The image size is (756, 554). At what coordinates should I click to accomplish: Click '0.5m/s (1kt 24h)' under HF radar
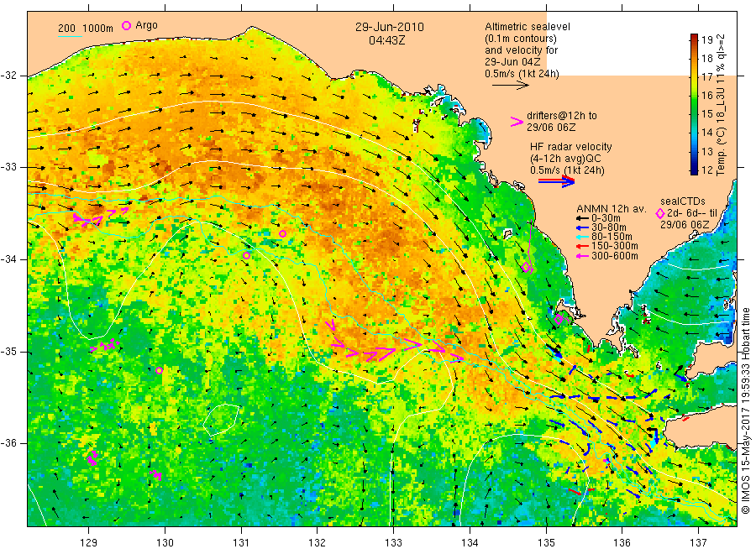pos(568,170)
